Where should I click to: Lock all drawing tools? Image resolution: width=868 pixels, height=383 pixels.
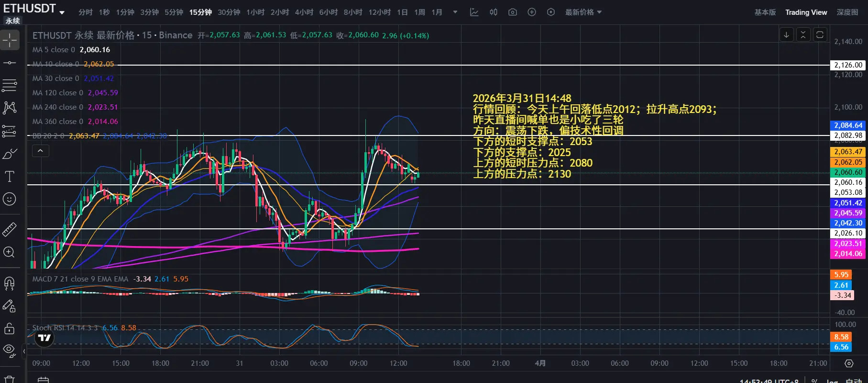point(10,328)
